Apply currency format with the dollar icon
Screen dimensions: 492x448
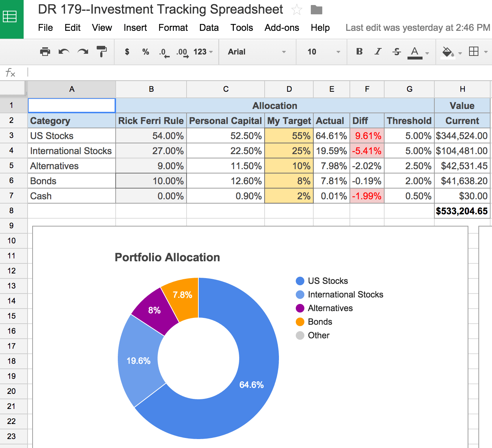coord(127,52)
